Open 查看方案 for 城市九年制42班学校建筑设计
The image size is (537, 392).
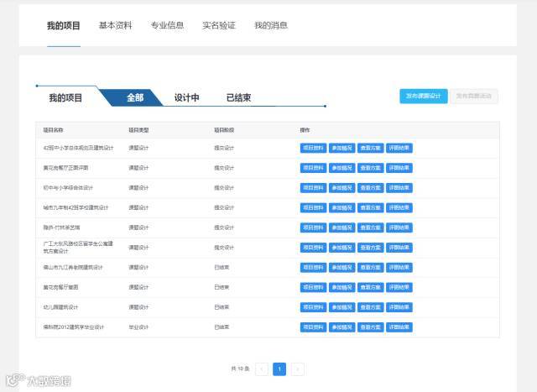(371, 207)
